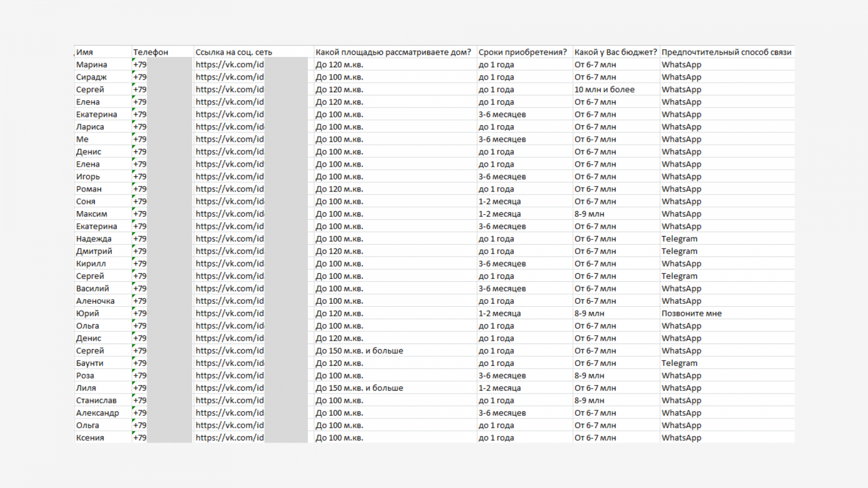Open the vk.com link in Марина's row
The height and width of the screenshot is (488, 868).
[x=230, y=65]
